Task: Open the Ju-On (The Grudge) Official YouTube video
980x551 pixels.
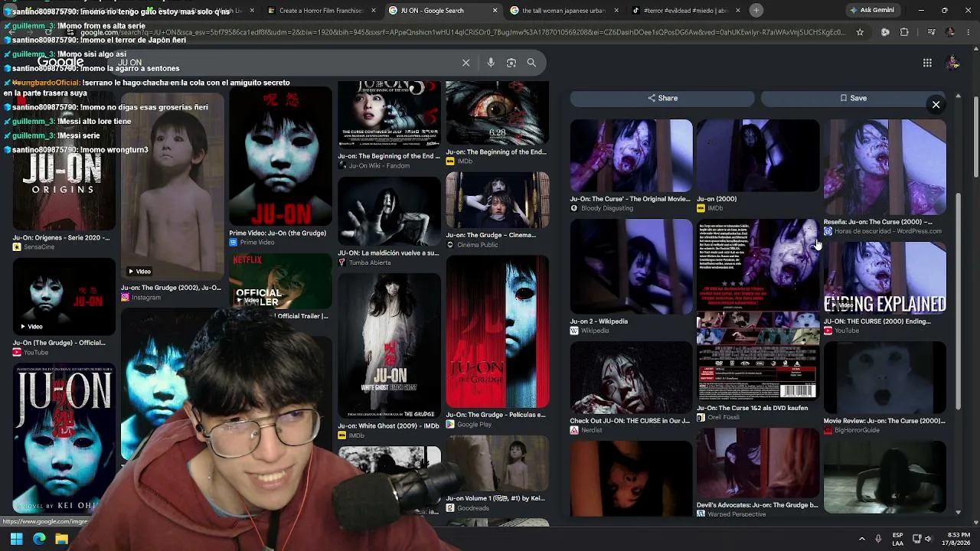Action: tap(64, 297)
